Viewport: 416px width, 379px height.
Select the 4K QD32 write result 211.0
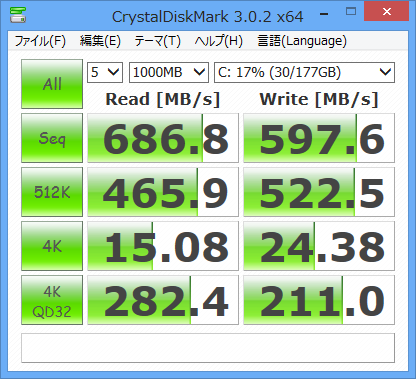(319, 300)
